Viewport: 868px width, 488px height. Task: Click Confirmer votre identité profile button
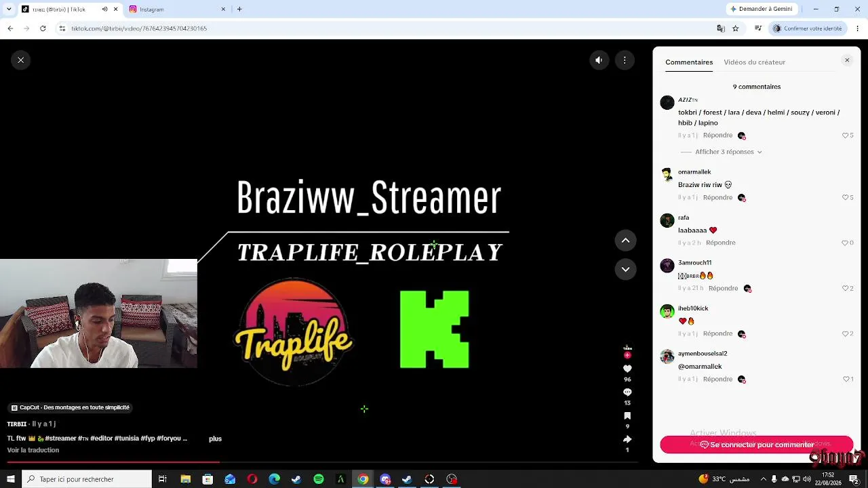click(808, 28)
